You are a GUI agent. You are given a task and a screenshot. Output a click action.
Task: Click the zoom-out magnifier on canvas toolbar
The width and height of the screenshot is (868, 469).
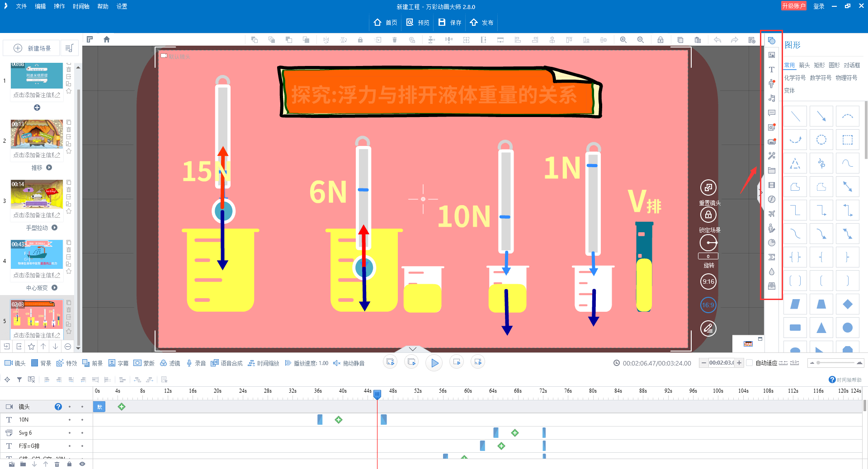641,40
